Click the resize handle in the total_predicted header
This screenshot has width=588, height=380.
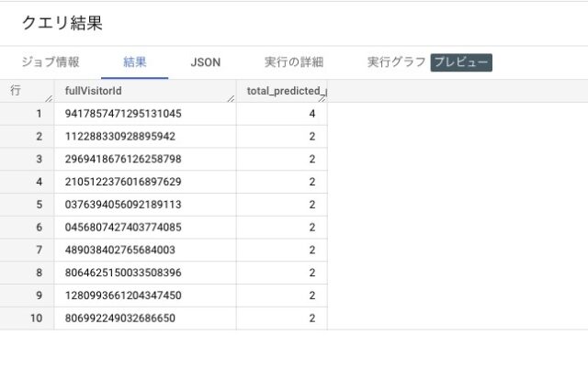(x=322, y=98)
